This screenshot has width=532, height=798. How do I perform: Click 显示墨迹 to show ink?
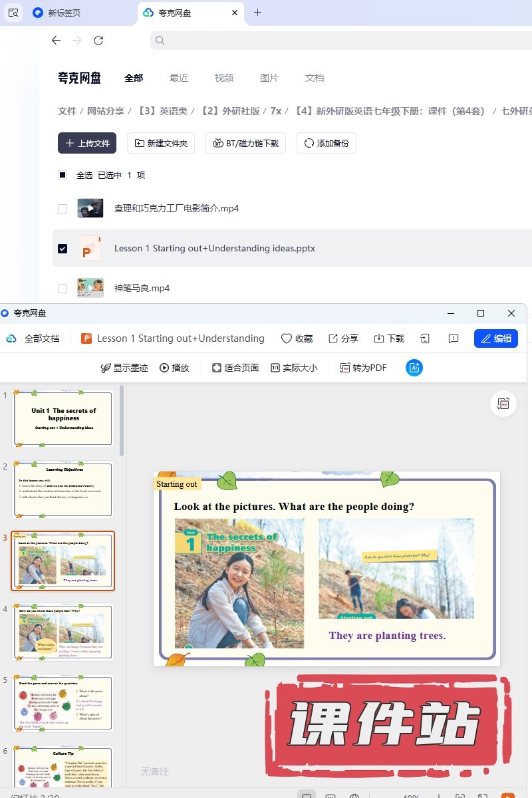[x=124, y=368]
